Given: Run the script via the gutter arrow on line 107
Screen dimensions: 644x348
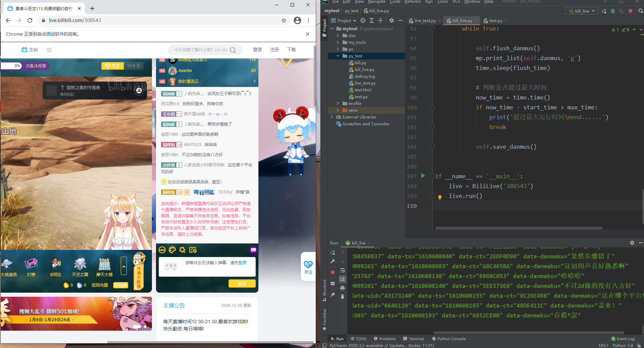Looking at the screenshot, I should [423, 176].
